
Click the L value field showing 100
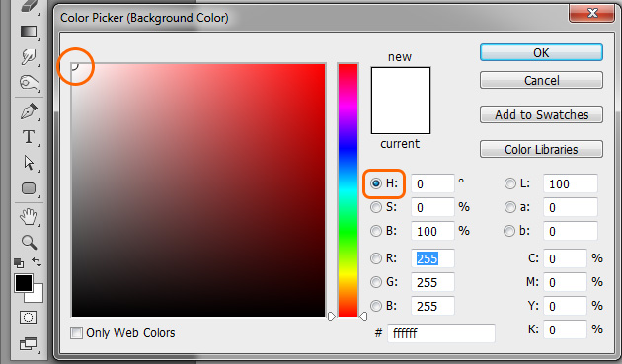tap(571, 184)
